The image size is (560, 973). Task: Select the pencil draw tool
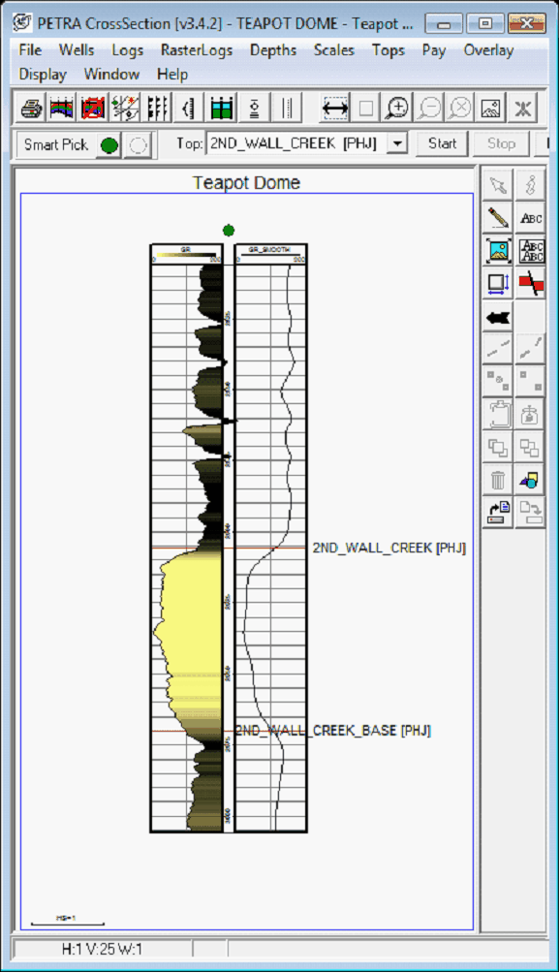498,217
